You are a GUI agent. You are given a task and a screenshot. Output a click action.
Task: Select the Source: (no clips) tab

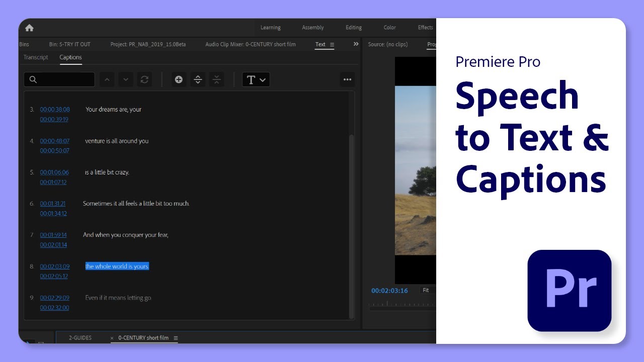[388, 44]
